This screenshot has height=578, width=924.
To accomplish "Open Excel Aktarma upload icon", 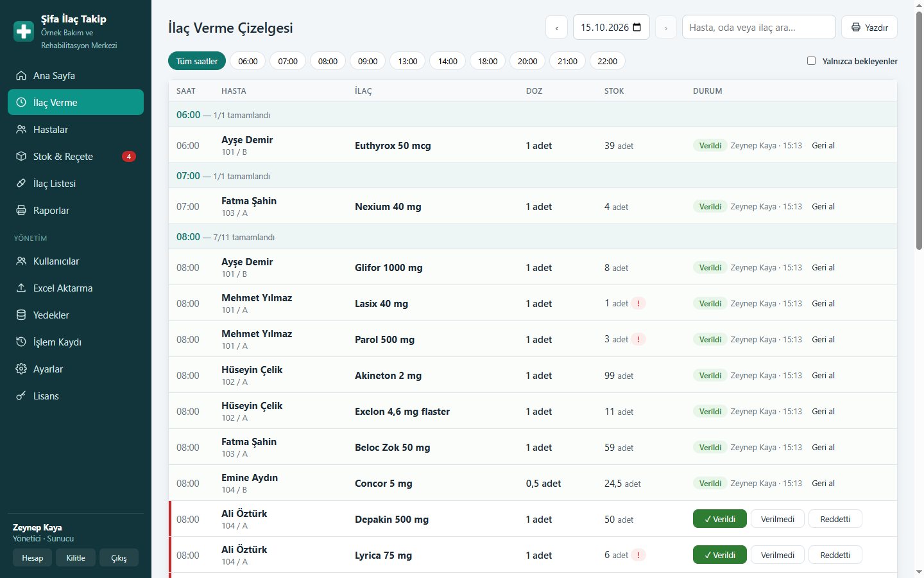I will click(x=21, y=288).
